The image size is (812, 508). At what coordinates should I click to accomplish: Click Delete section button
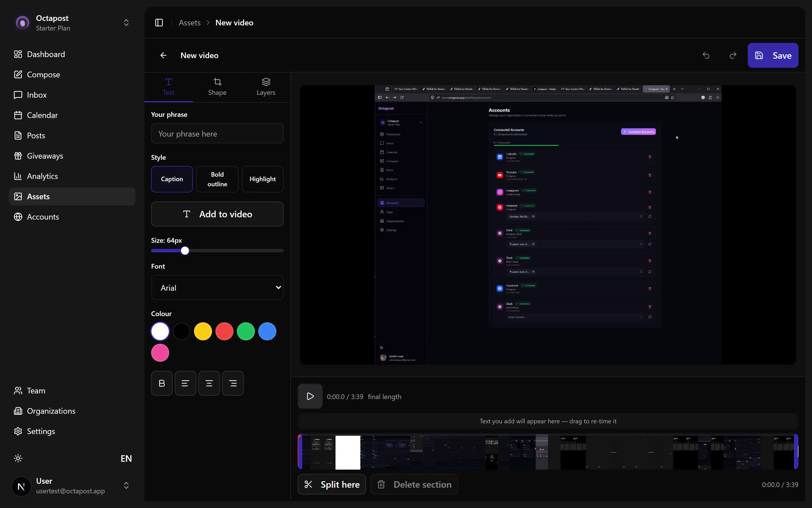click(414, 485)
